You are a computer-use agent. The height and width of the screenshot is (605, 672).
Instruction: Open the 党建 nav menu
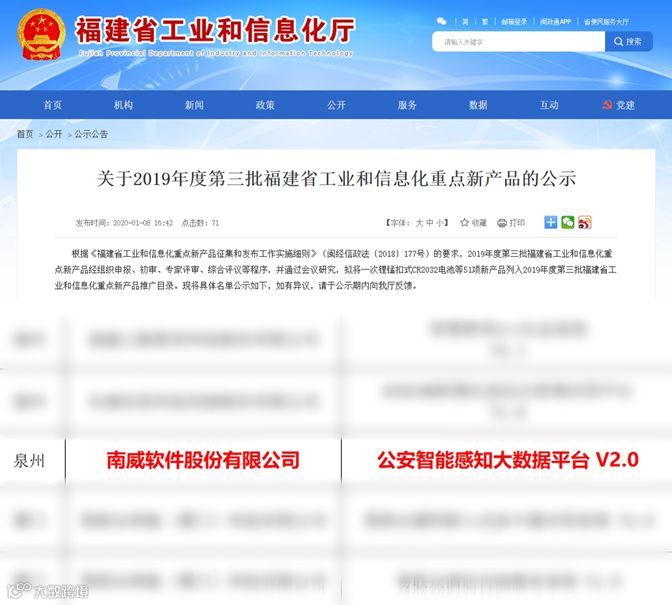pyautogui.click(x=618, y=105)
